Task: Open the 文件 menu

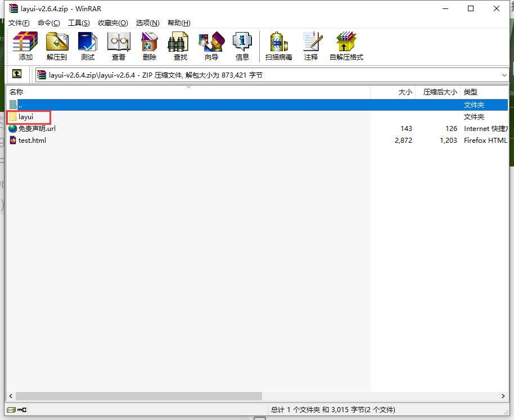Action: pyautogui.click(x=19, y=22)
